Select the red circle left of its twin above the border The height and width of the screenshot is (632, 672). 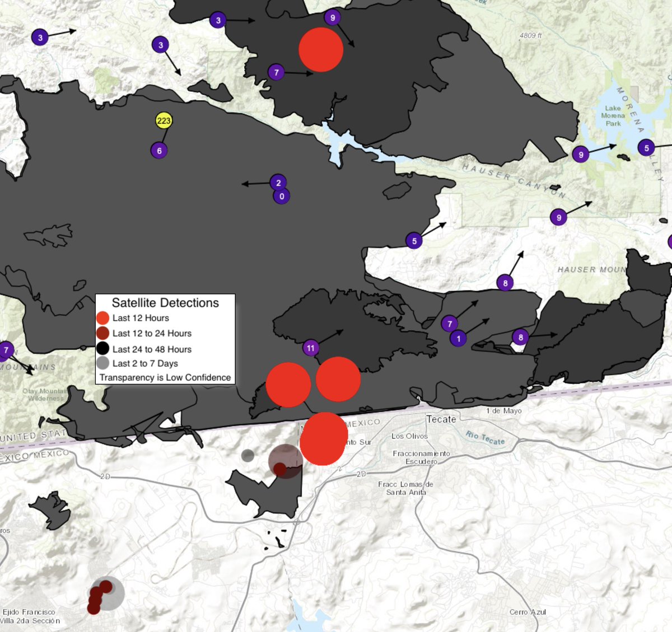click(288, 385)
